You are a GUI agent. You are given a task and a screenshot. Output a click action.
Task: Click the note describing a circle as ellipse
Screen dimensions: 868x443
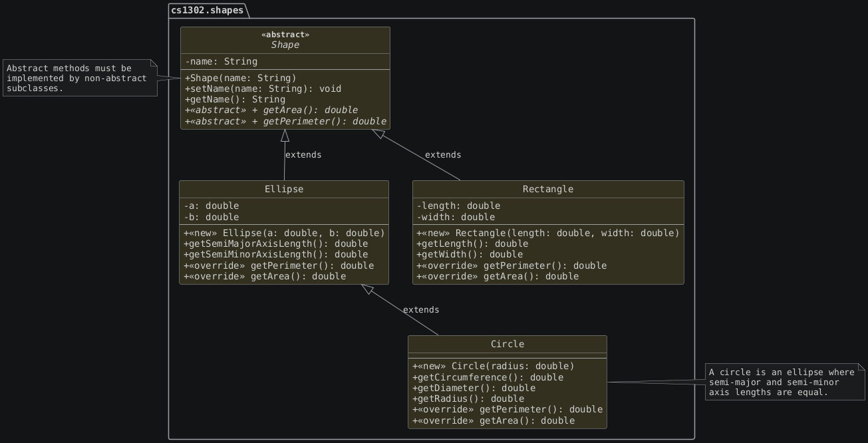point(785,382)
